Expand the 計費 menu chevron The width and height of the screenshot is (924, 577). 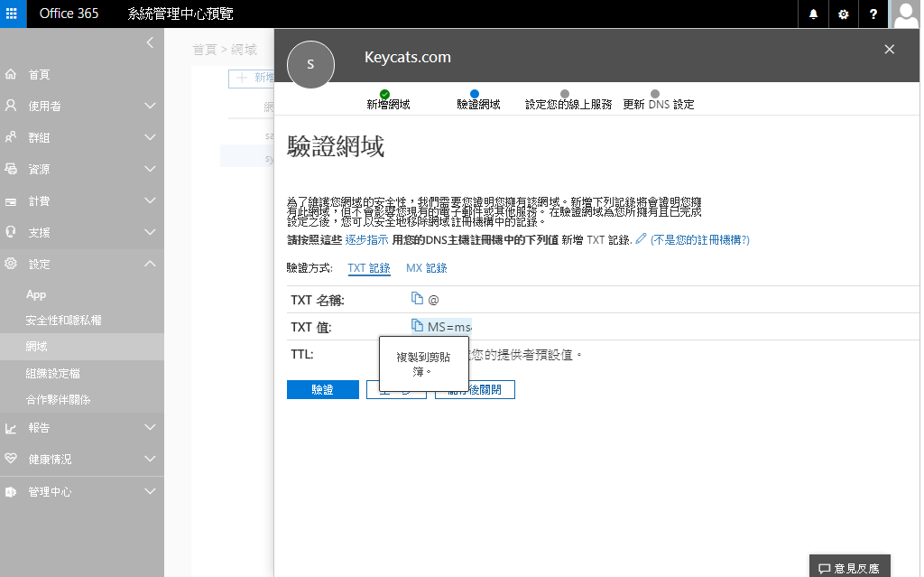click(x=150, y=200)
